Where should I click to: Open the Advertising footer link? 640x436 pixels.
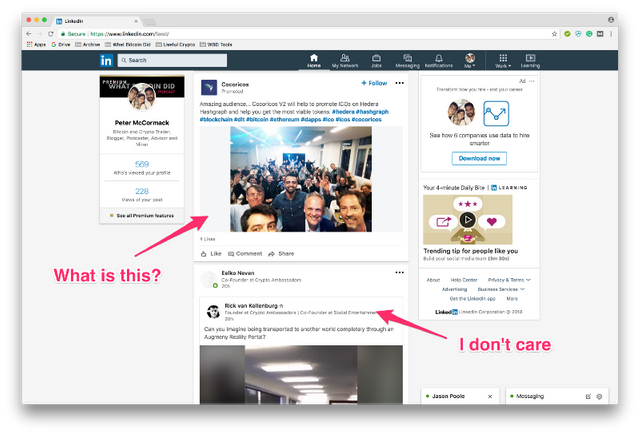[454, 289]
